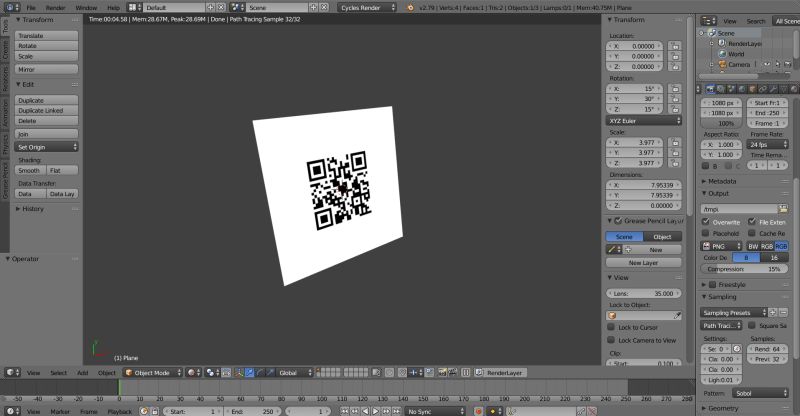Jump to the timeline end frame
The image size is (800, 416).
[x=396, y=411]
